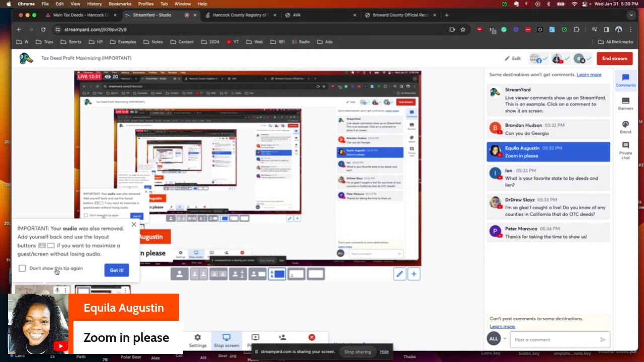Image resolution: width=644 pixels, height=362 pixels.
Task: Select the fullscreen screen-share layout
Action: 316,274
